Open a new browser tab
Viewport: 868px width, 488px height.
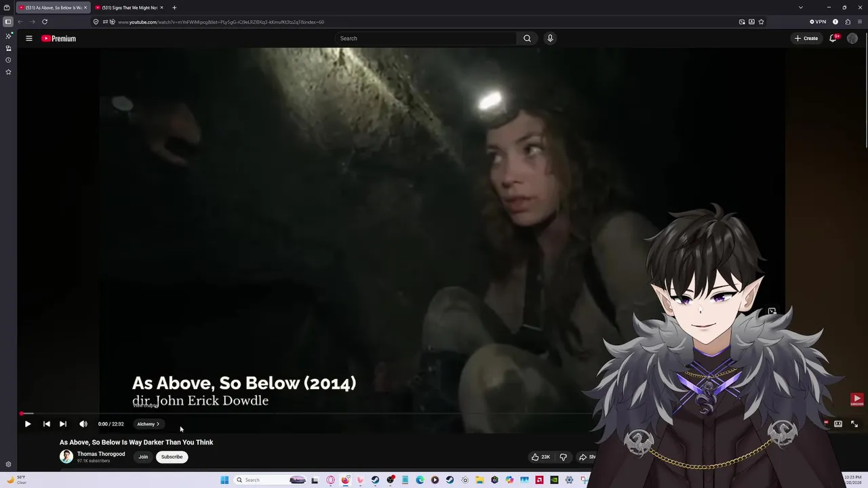tap(174, 7)
